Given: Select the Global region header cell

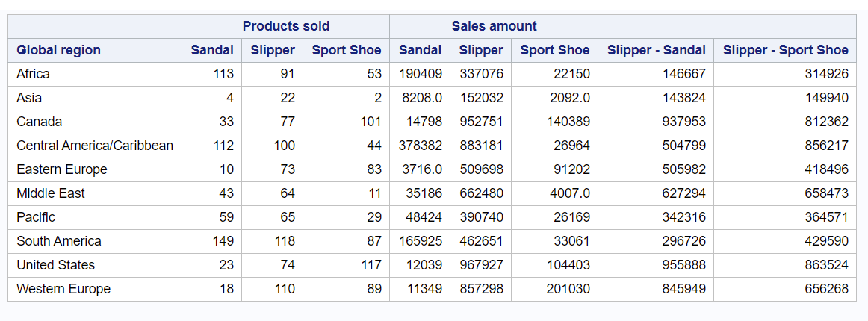Looking at the screenshot, I should (x=58, y=50).
